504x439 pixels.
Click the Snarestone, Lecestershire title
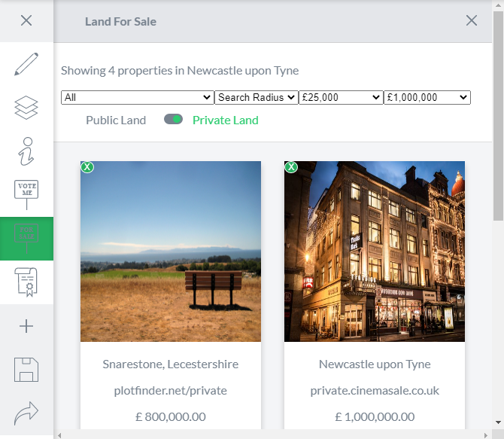pyautogui.click(x=170, y=364)
